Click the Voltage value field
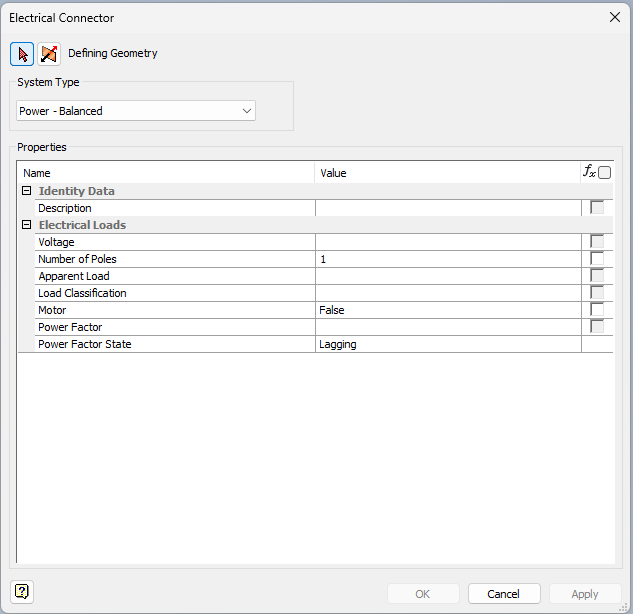This screenshot has height=614, width=633. pos(448,242)
